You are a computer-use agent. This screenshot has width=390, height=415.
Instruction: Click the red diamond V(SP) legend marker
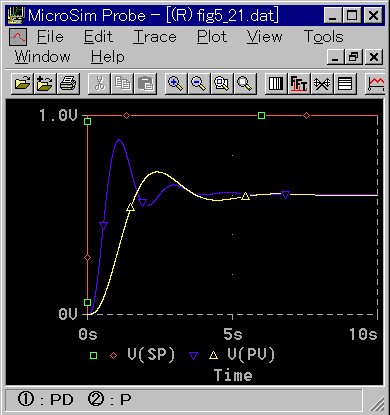(113, 356)
